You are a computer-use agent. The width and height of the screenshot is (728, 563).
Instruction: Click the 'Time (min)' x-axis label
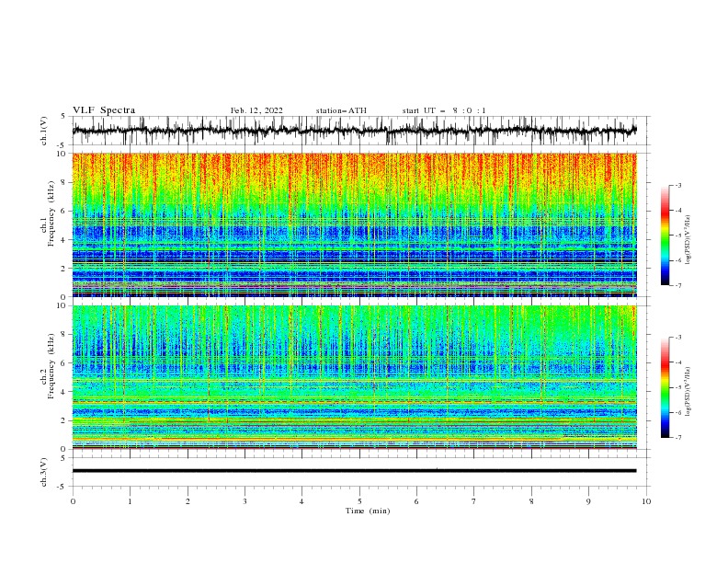(368, 511)
